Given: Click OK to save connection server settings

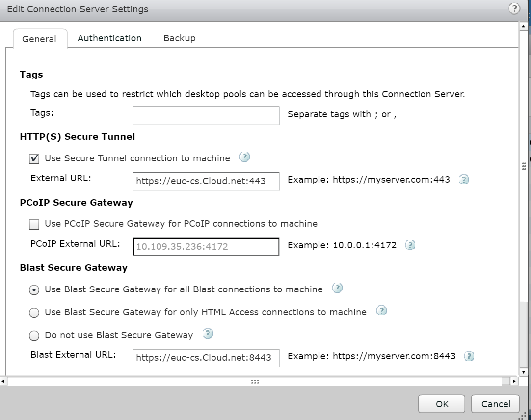Looking at the screenshot, I should tap(441, 404).
